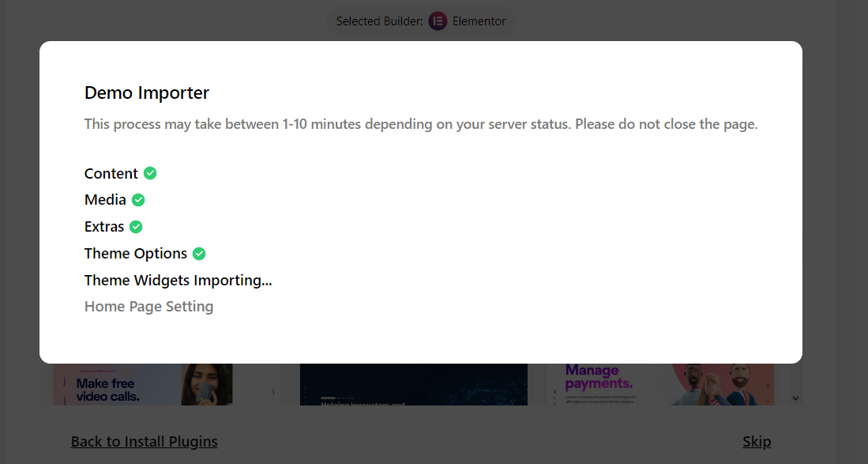Select the dark 'Helping innovators' demo thumbnail

[x=412, y=384]
